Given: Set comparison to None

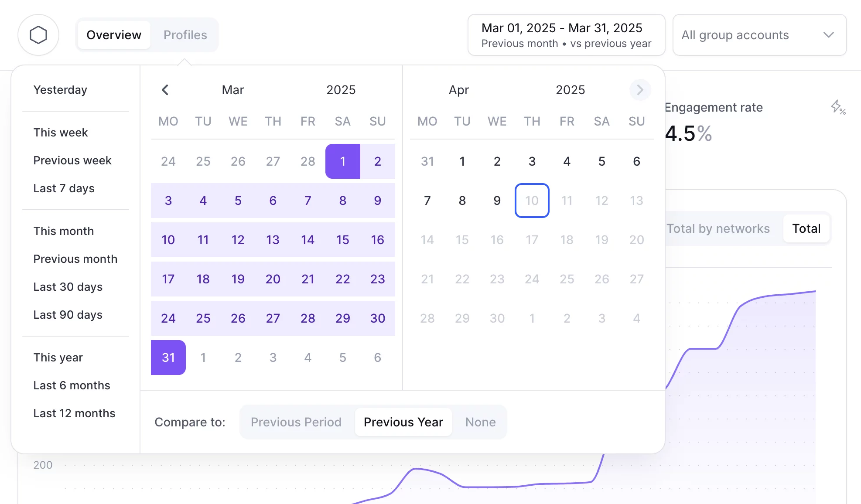Looking at the screenshot, I should point(480,422).
